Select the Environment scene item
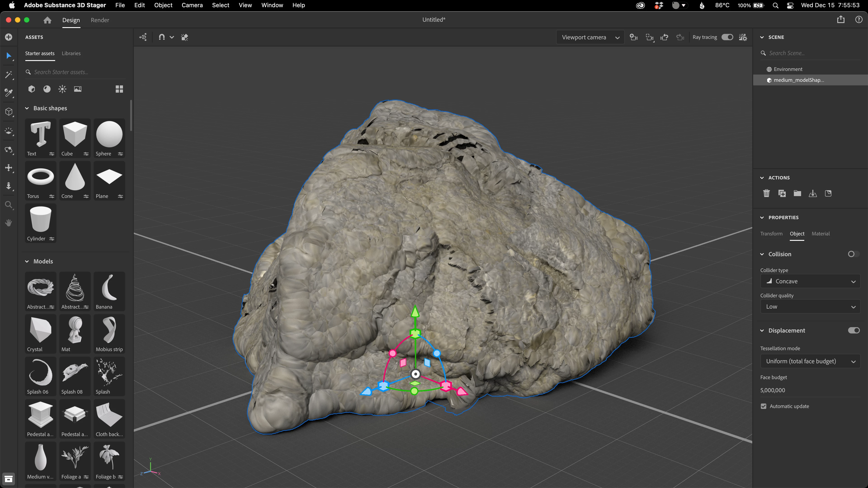Screen dimensions: 868x488 pyautogui.click(x=788, y=69)
